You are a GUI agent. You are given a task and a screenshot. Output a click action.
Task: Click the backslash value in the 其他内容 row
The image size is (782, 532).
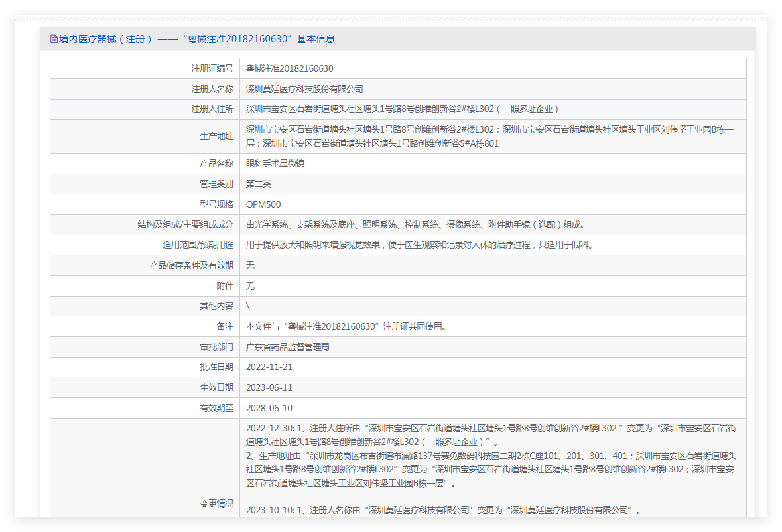click(248, 306)
